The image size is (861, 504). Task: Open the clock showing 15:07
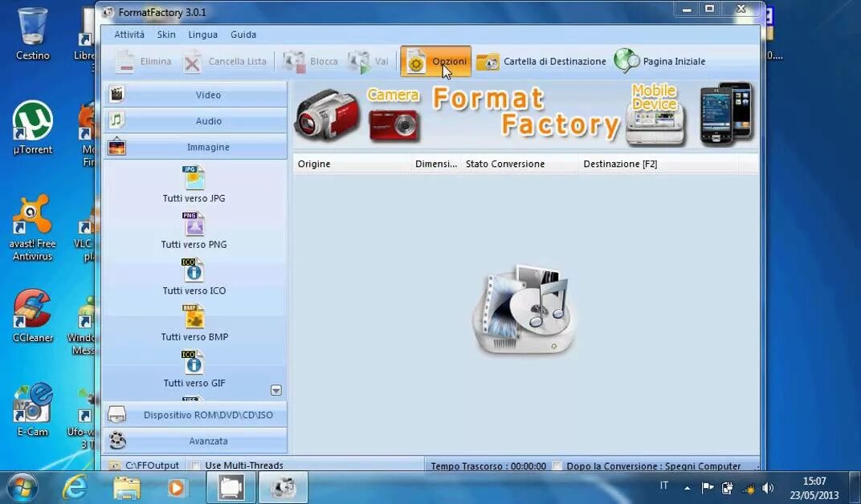coord(814,487)
